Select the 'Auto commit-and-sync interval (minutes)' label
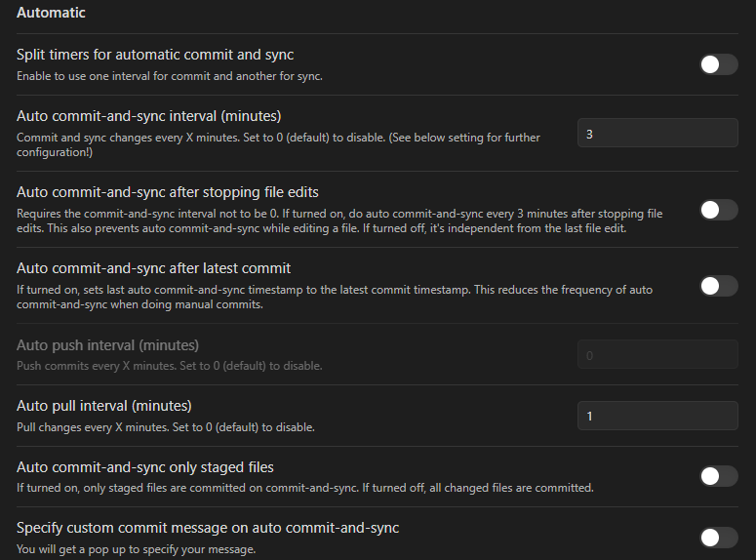Viewport: 756px width, 560px height. coord(148,116)
